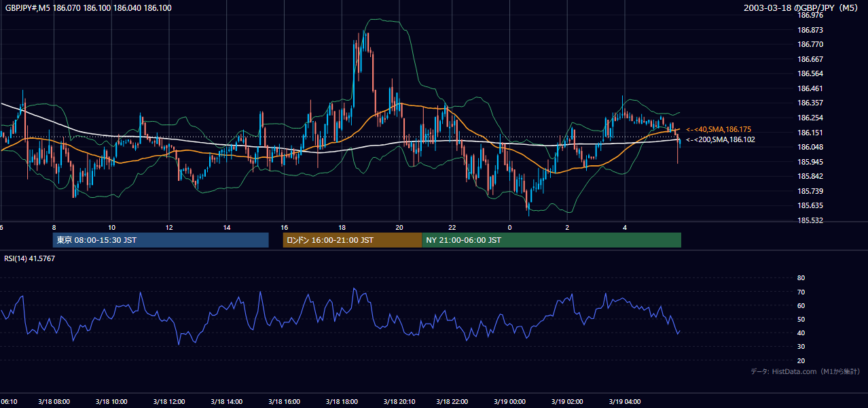Click price scale value 186.770
Image resolution: width=868 pixels, height=408 pixels.
tap(810, 44)
